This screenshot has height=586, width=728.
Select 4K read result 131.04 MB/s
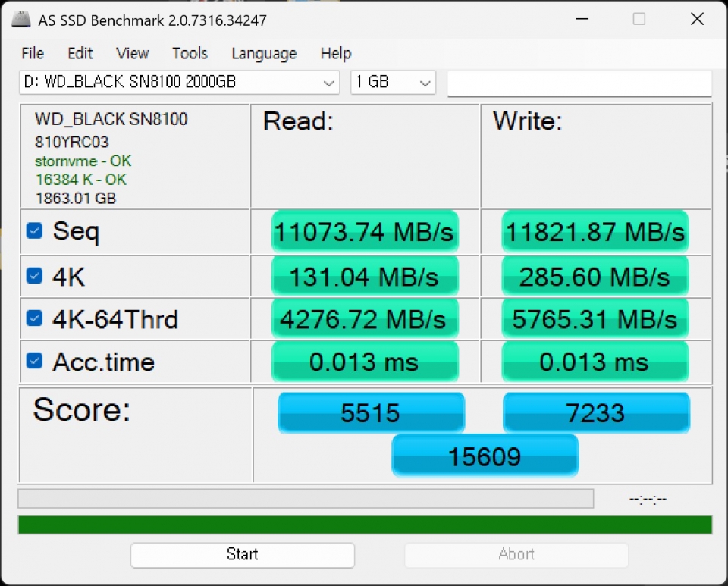[365, 277]
